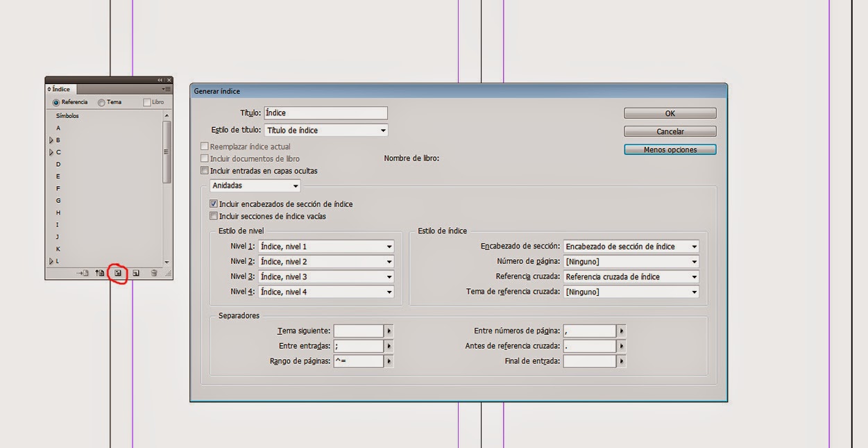Screen dimensions: 868x448
Task: Click the Menos opciones button
Action: tap(670, 149)
